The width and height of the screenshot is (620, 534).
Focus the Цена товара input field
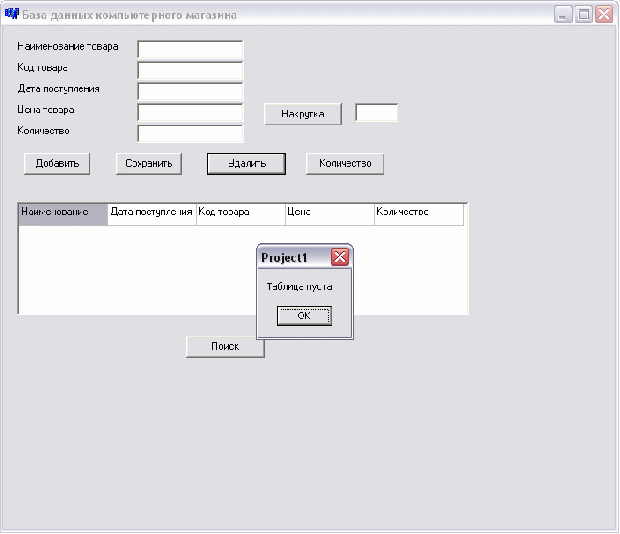pyautogui.click(x=190, y=112)
